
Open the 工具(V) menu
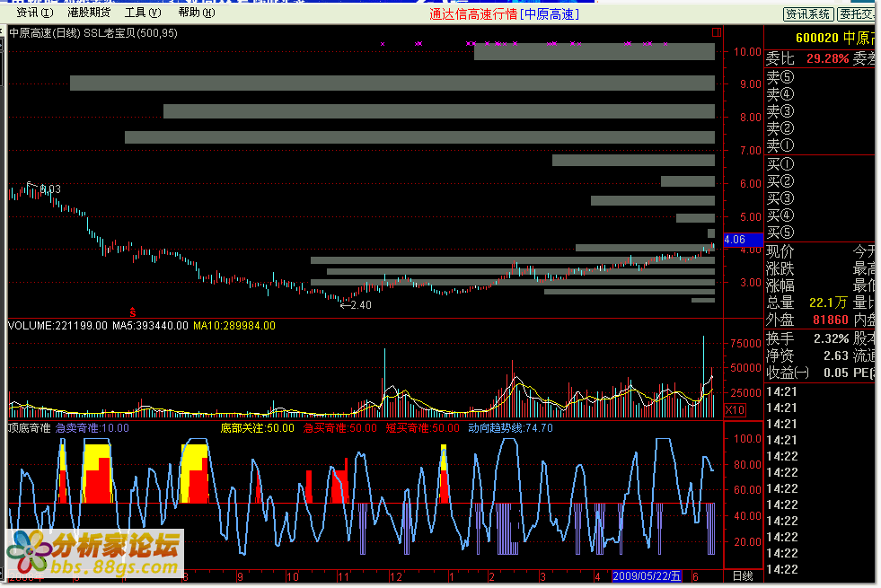[143, 13]
